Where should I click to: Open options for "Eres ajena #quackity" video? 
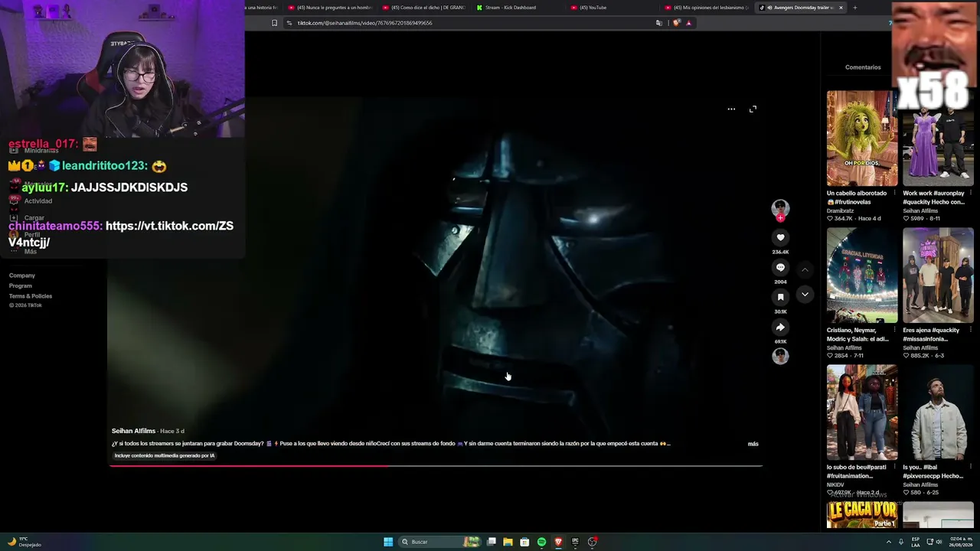coord(970,330)
